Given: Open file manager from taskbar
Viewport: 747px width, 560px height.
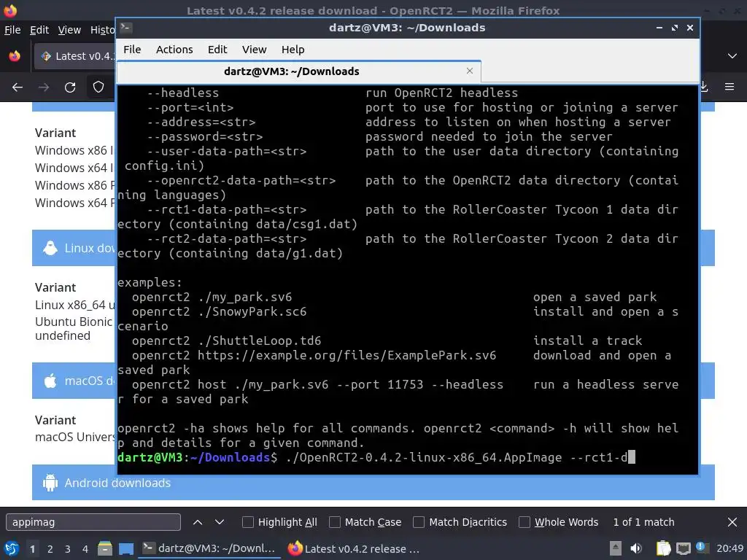Looking at the screenshot, I should [105, 548].
